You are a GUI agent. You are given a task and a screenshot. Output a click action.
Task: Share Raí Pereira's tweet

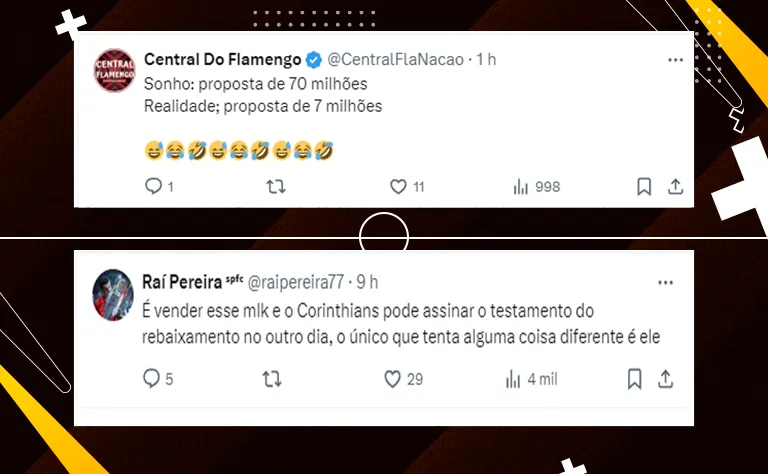(x=665, y=379)
